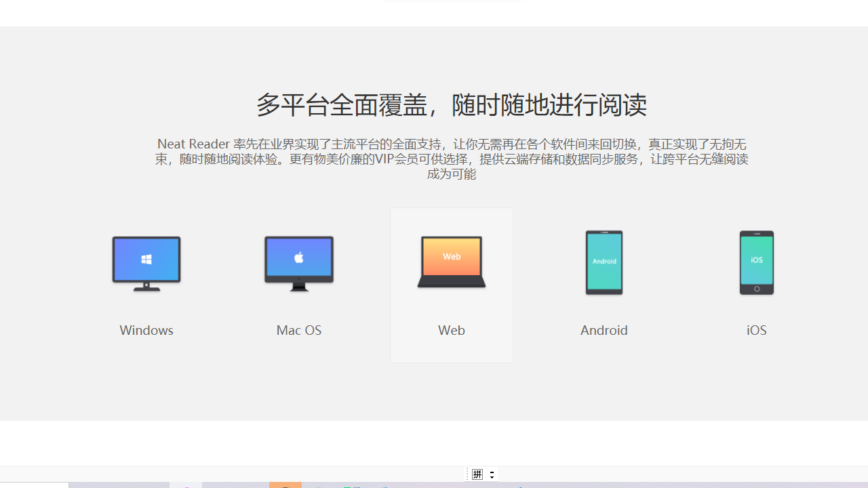Click the pinyin (拼) input method indicator

(477, 474)
